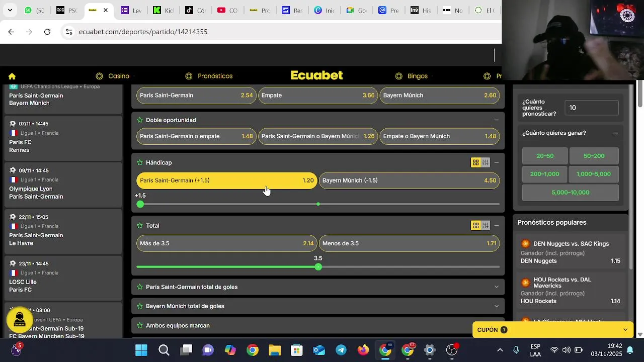Collapse the Total market
Viewport: 644px width, 362px height.
point(497,226)
